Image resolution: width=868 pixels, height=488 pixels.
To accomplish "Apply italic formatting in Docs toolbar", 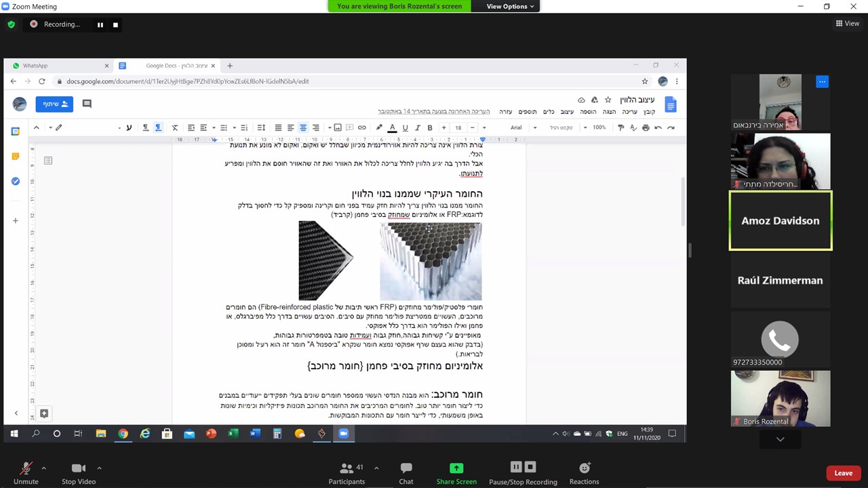I will coord(418,127).
